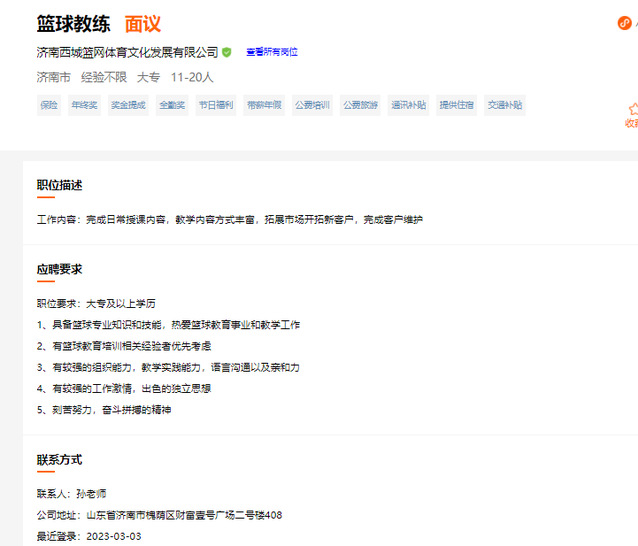Click the 篮球教练 job title
This screenshot has height=546, width=638.
pyautogui.click(x=73, y=24)
